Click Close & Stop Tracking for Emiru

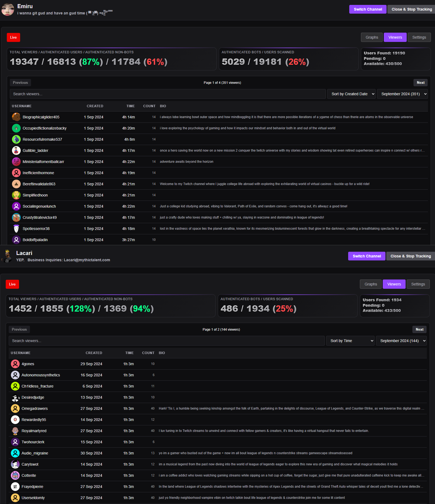pos(412,9)
